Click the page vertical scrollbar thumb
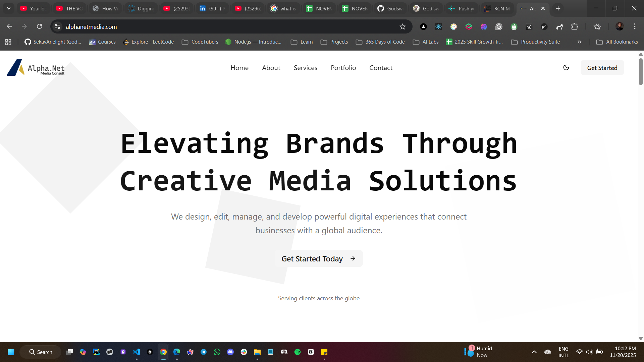Image resolution: width=644 pixels, height=362 pixels. pyautogui.click(x=641, y=72)
